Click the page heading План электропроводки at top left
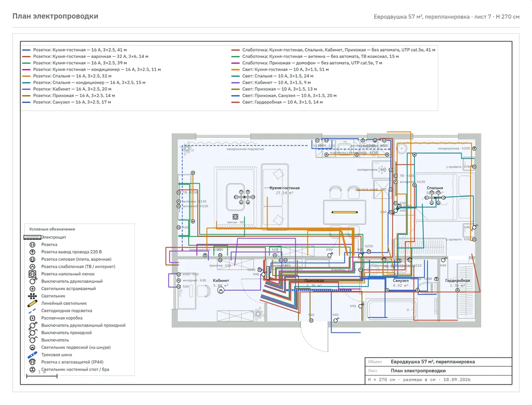 [55, 16]
